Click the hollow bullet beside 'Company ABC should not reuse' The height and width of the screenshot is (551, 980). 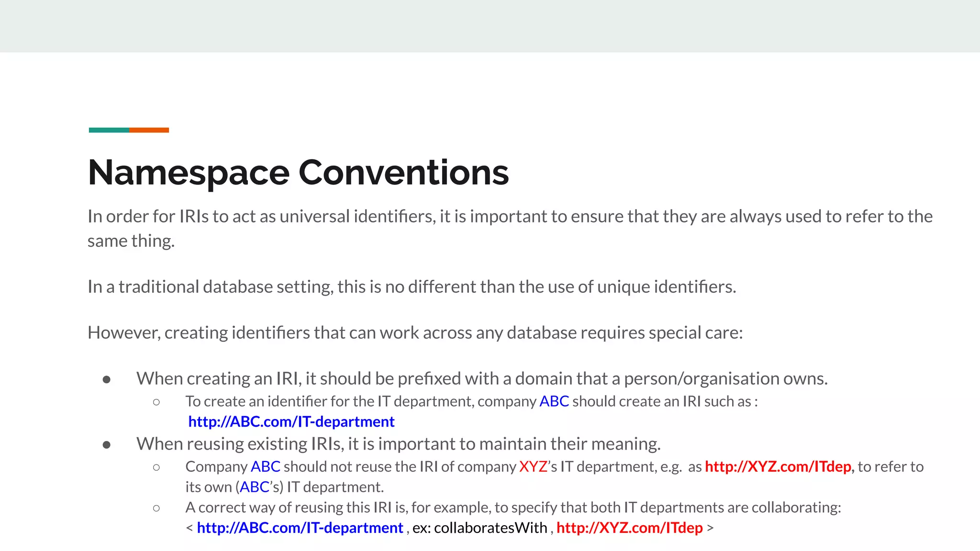point(156,467)
